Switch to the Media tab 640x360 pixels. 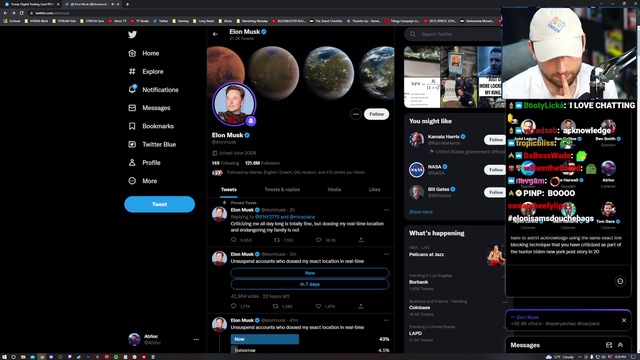pyautogui.click(x=334, y=189)
